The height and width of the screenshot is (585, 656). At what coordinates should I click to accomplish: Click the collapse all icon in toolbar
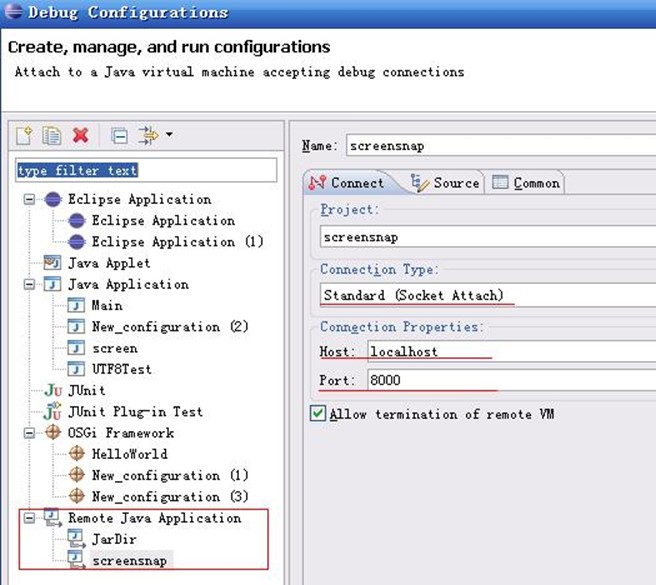coord(119,135)
